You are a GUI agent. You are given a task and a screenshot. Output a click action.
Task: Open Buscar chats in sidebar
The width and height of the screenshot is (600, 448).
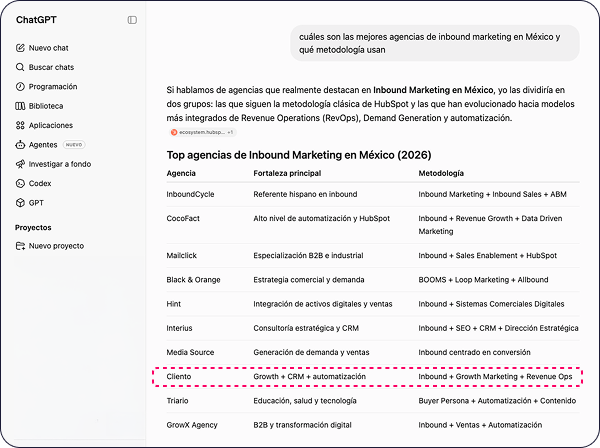pos(45,67)
